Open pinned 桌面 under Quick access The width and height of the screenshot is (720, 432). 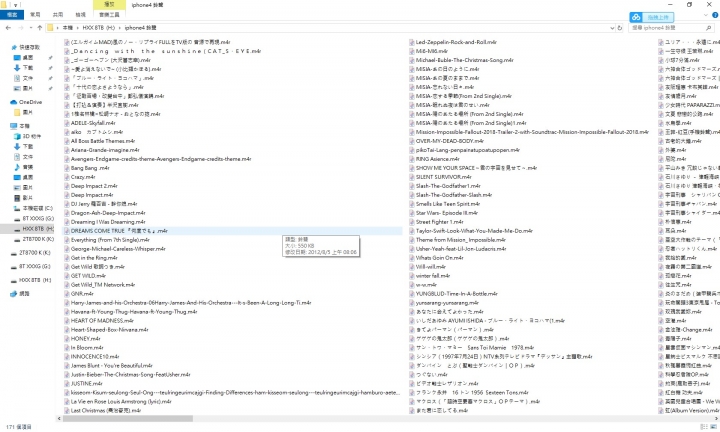(23, 58)
